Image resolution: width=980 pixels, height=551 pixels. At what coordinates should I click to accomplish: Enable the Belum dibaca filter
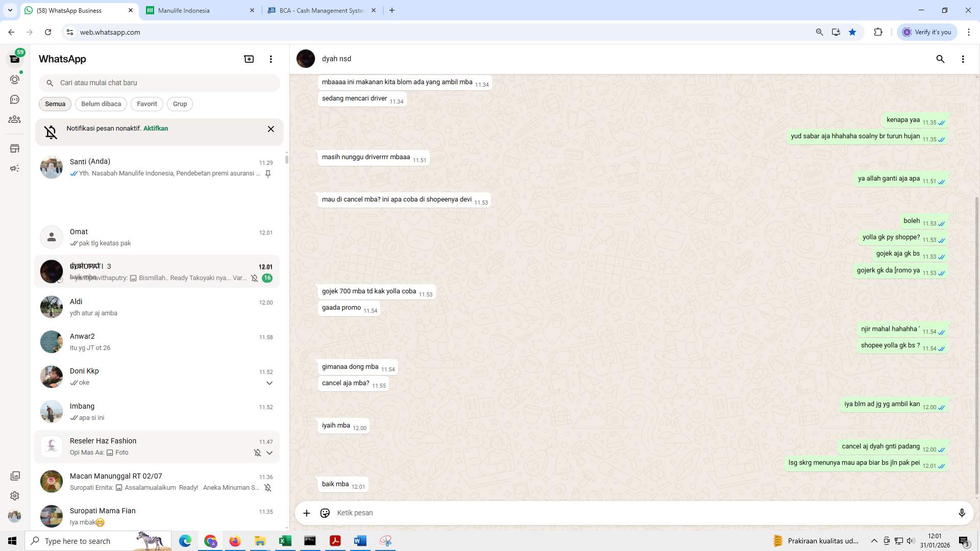point(101,104)
